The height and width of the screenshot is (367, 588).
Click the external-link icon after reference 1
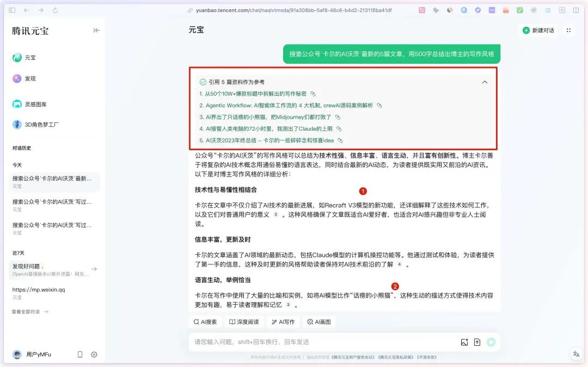(313, 94)
